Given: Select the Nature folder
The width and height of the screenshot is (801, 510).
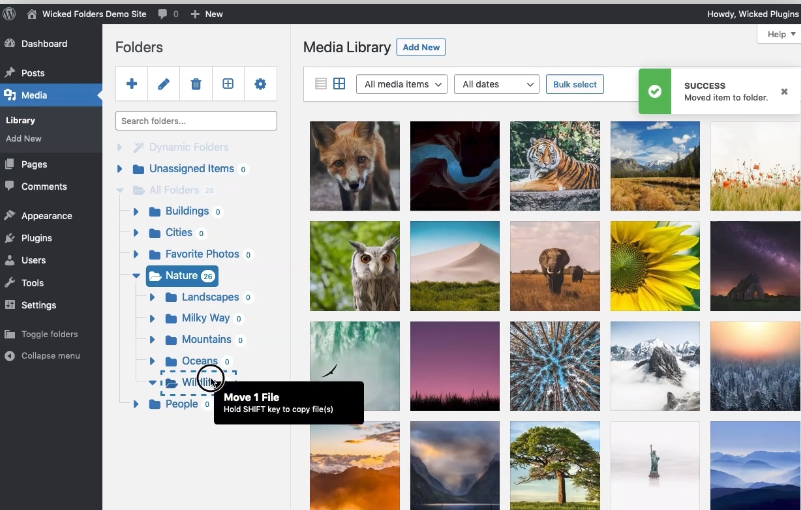Looking at the screenshot, I should [x=182, y=275].
